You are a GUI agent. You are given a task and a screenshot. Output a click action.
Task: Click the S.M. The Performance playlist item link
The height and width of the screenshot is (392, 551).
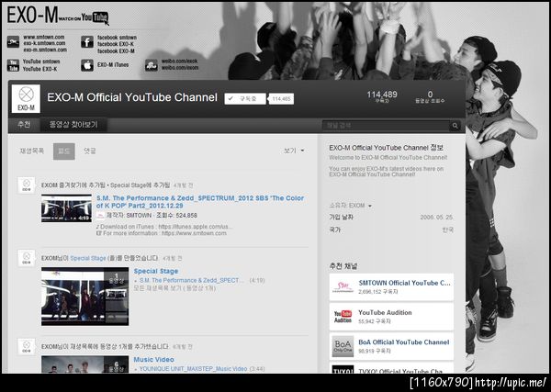coord(191,281)
